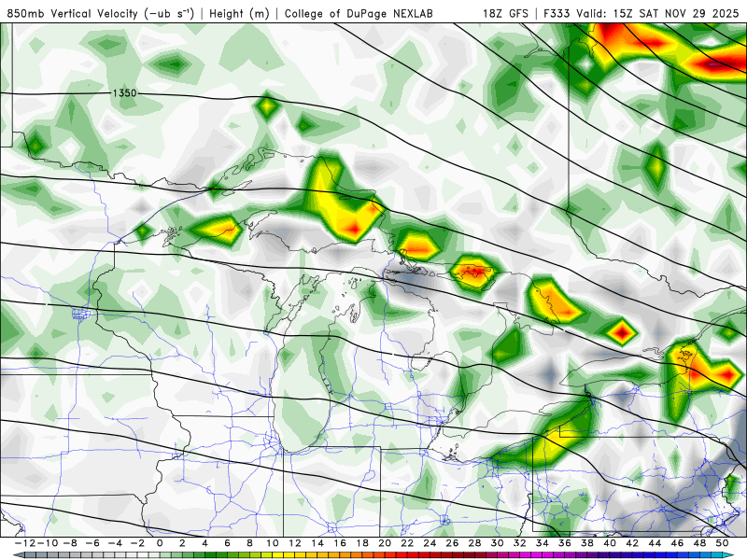
Task: Click the 22 value on the color scale
Action: tap(407, 543)
